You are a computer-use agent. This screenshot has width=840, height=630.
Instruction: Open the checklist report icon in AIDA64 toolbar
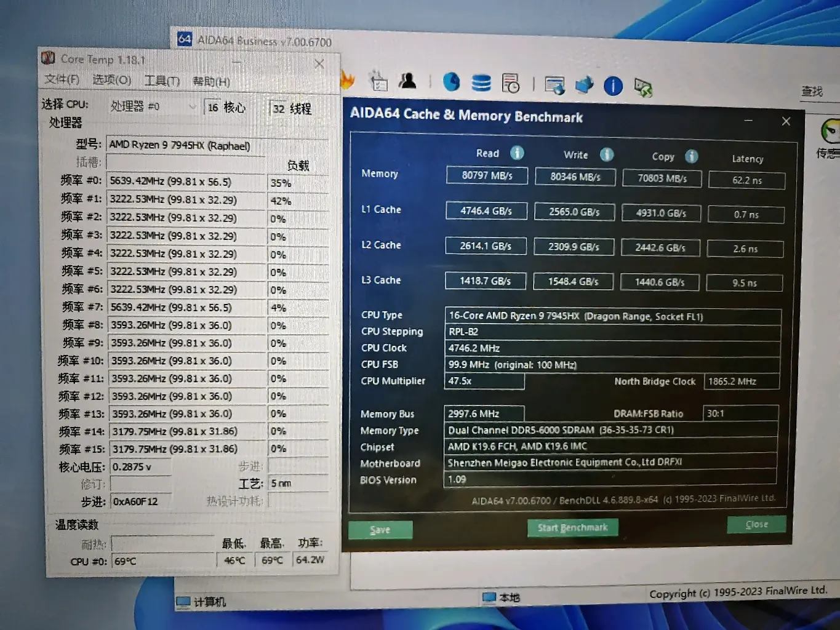click(x=378, y=82)
